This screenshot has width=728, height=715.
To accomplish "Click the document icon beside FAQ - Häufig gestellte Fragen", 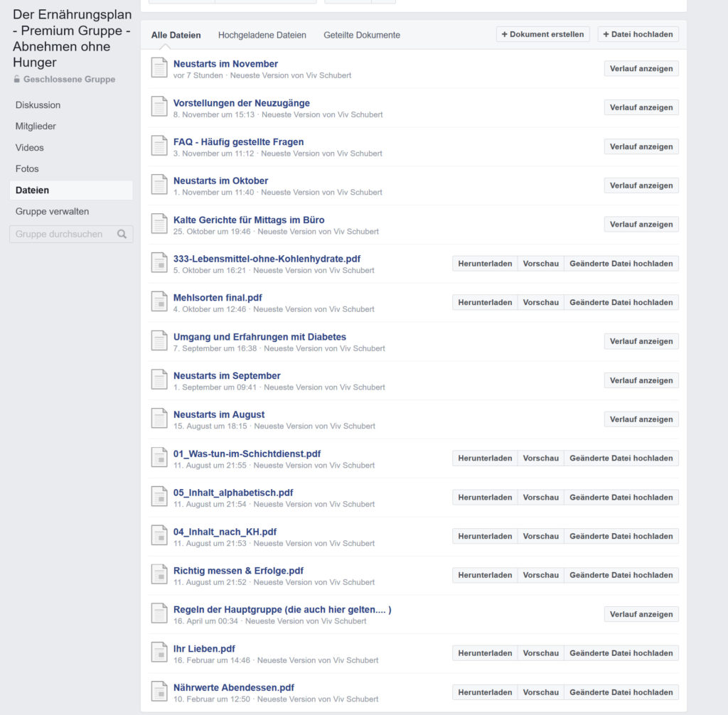I will click(159, 146).
